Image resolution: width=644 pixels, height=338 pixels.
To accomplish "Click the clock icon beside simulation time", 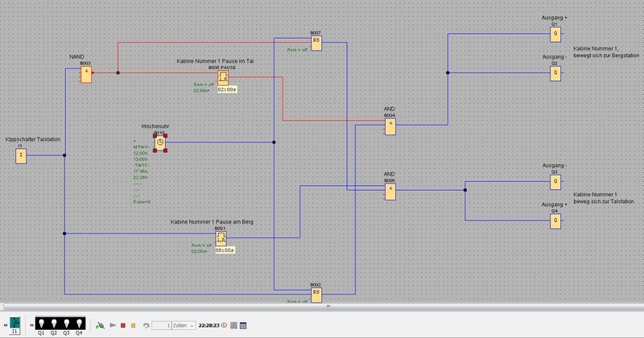I will coord(224,325).
